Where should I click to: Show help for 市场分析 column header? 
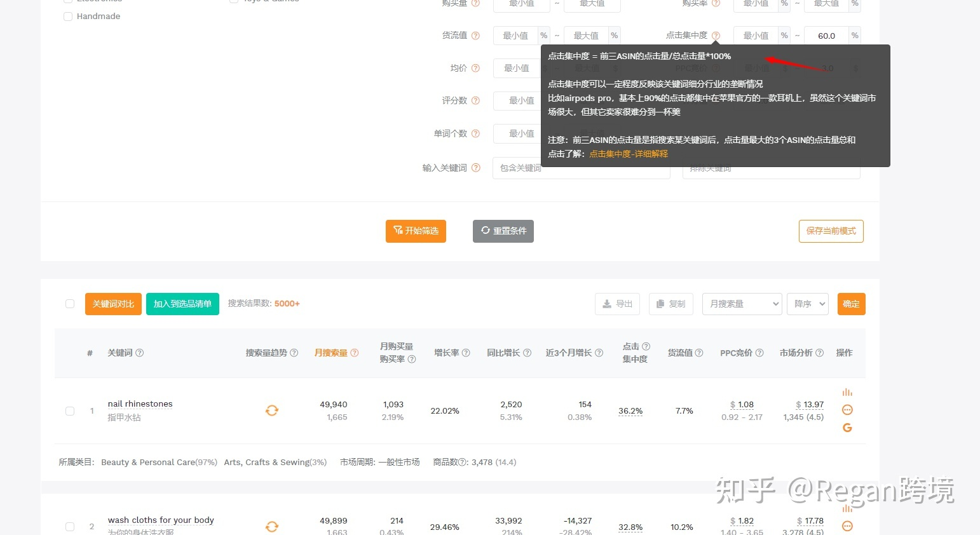click(819, 353)
